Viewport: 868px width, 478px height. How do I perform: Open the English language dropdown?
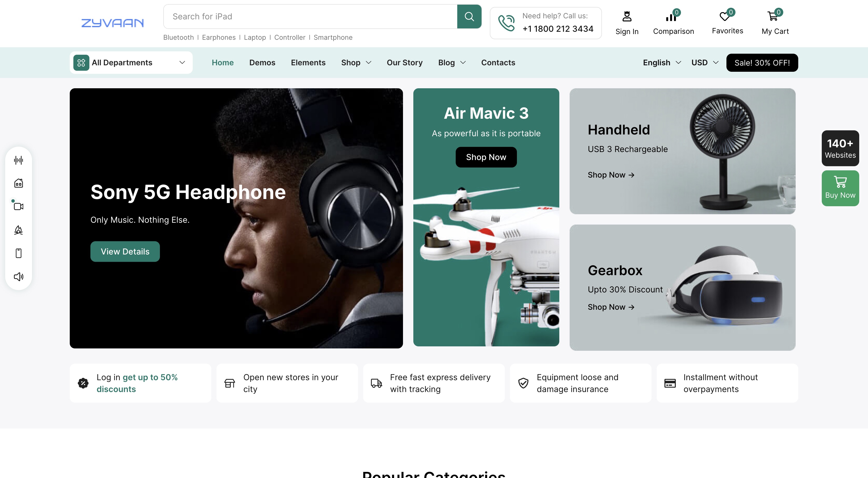[662, 63]
